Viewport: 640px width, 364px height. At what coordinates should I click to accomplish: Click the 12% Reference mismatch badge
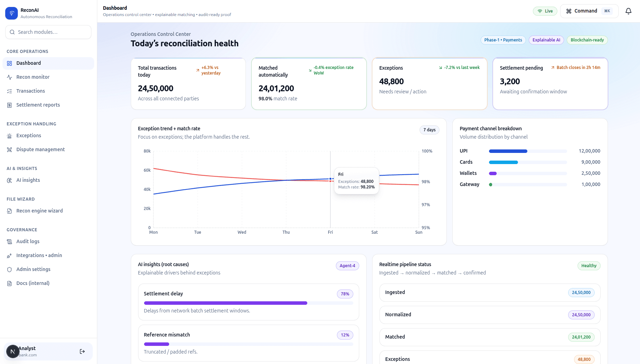click(345, 335)
